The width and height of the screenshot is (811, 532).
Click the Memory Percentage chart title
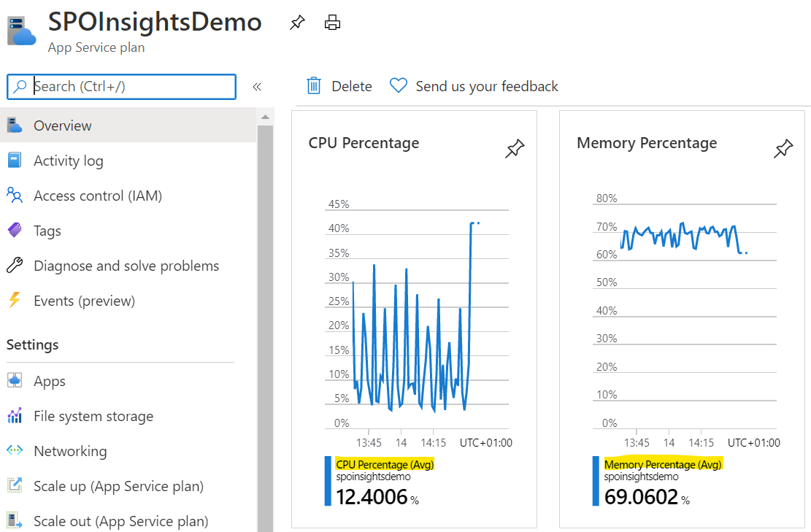coord(647,143)
